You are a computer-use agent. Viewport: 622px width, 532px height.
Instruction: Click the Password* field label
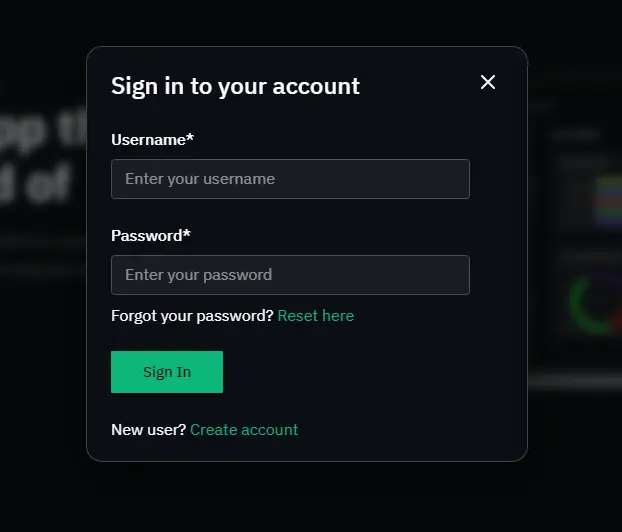pyautogui.click(x=151, y=236)
